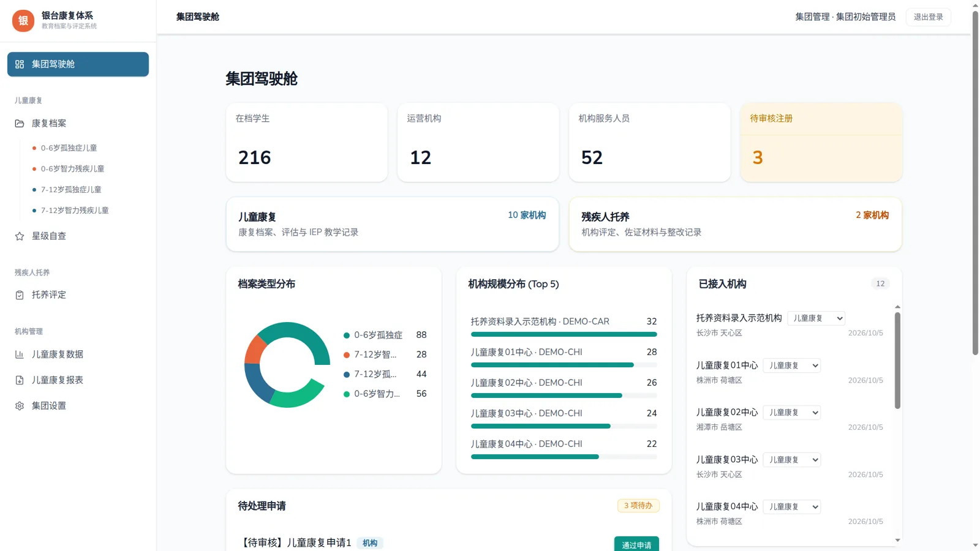Click the 儿童康复报表 file download icon
The image size is (980, 551).
pos(20,380)
